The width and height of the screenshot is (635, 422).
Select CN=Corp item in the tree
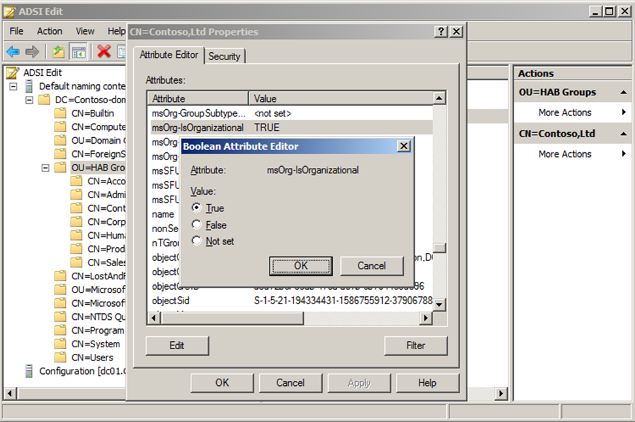[106, 222]
